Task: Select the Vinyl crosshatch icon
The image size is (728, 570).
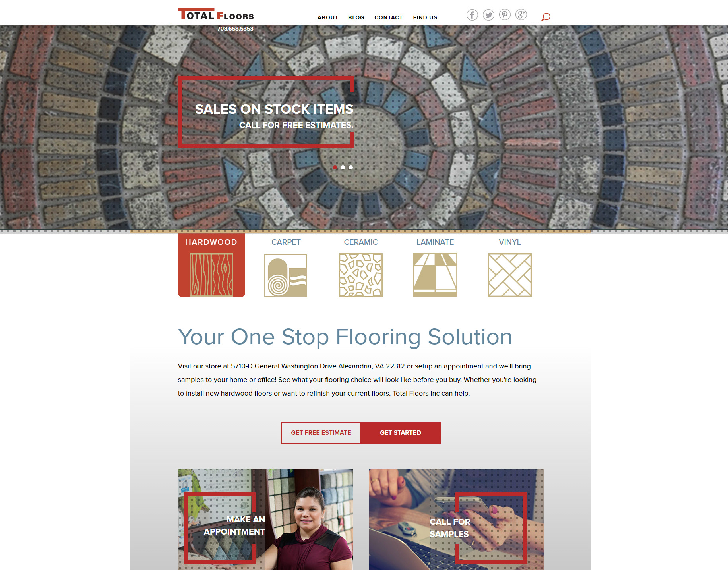Action: (x=510, y=275)
